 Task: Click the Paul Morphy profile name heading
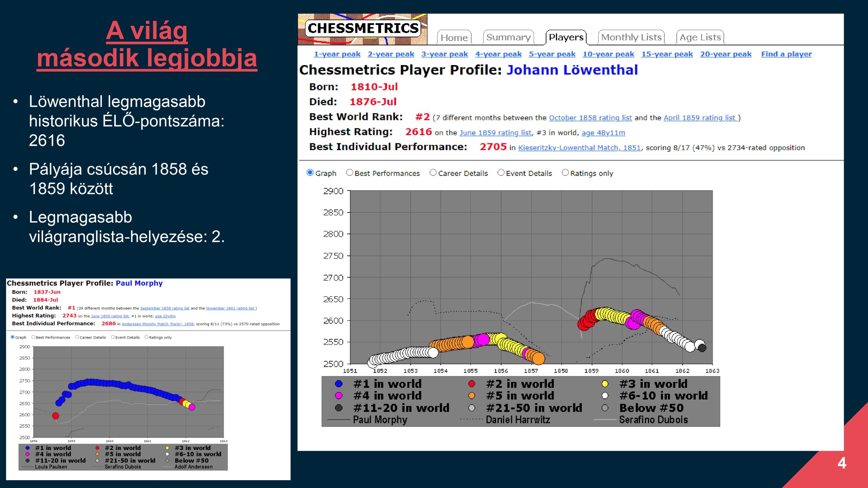tap(139, 283)
